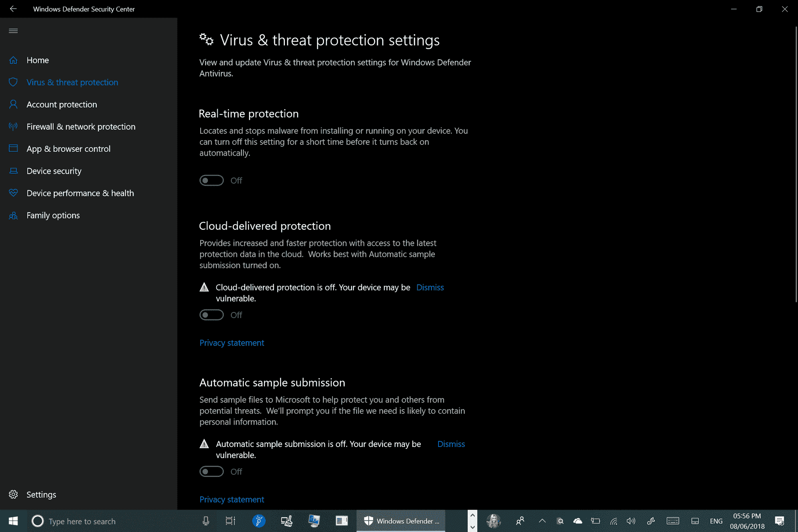Open Privacy statement under Automatic sample submission
The height and width of the screenshot is (532, 798).
coord(232,499)
